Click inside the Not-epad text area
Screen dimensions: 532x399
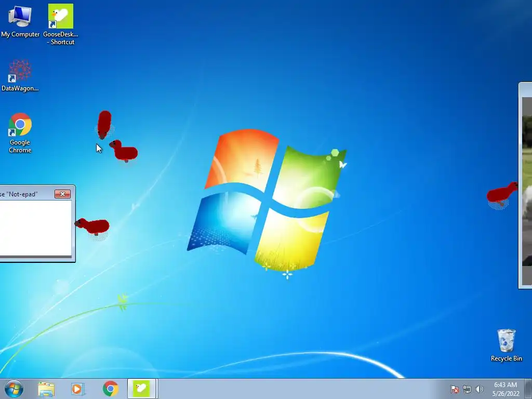click(x=35, y=228)
